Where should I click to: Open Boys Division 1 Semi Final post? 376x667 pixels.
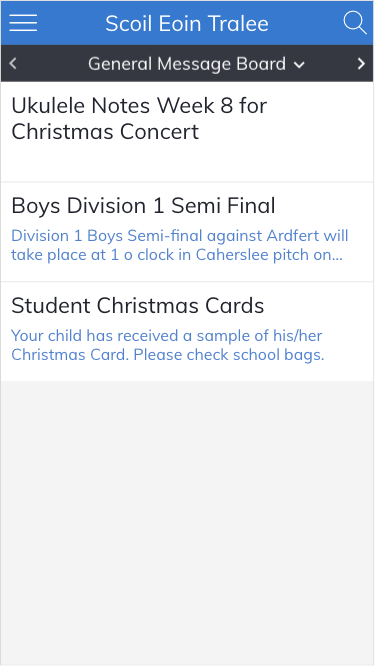click(x=187, y=232)
